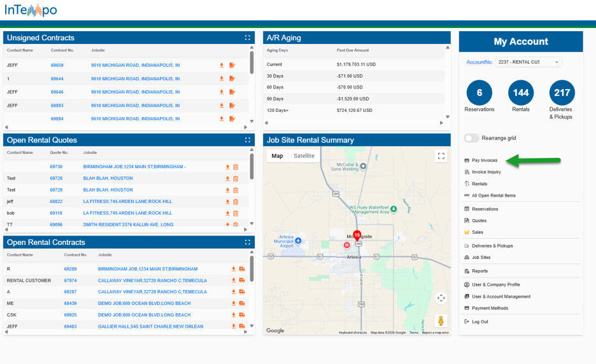This screenshot has height=364, width=596.
Task: Click the 217 Deliveries & Pickups circle
Action: pos(562,93)
